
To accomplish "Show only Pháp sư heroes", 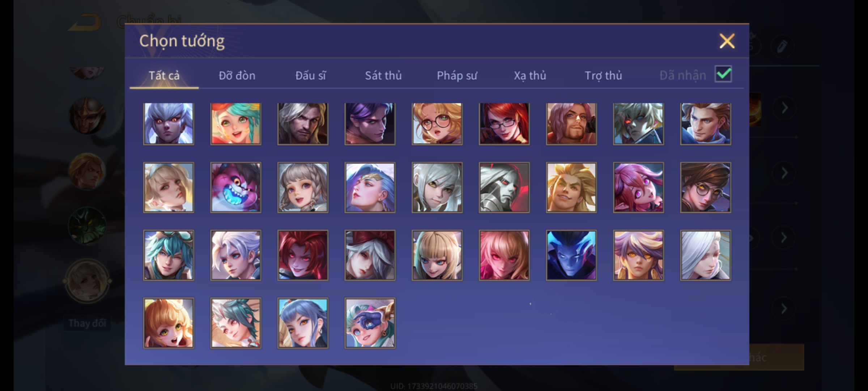I will (457, 75).
